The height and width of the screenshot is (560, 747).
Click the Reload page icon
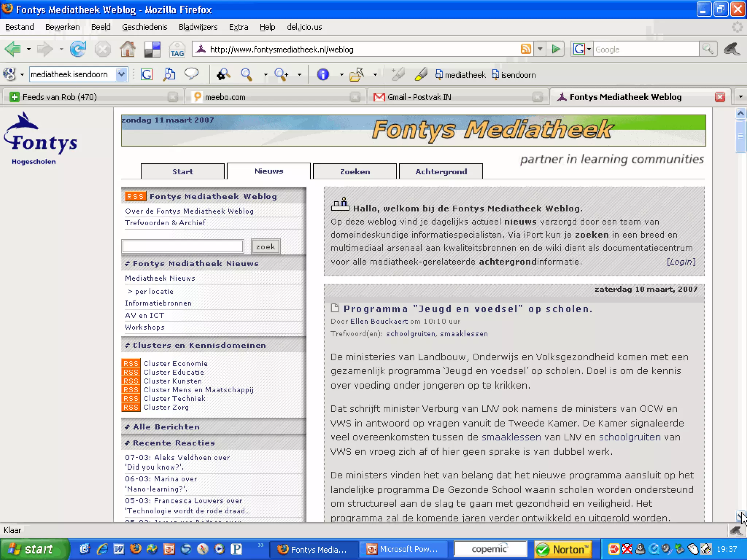(78, 49)
